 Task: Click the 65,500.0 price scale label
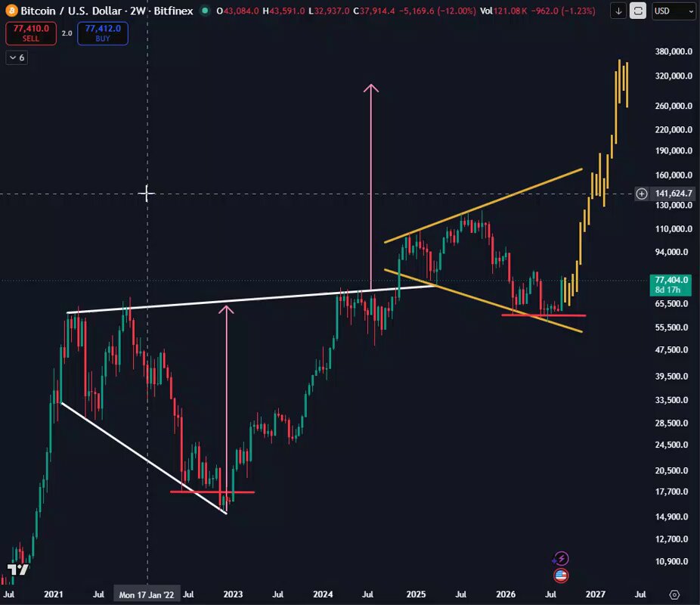671,303
